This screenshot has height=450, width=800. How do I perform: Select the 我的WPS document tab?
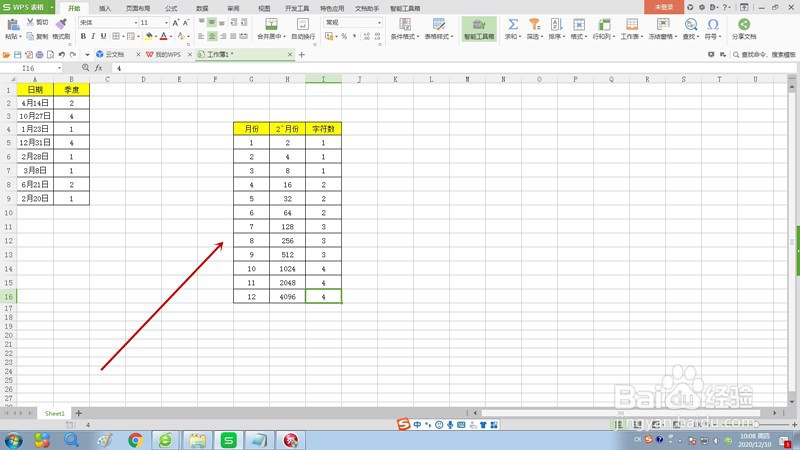point(167,54)
